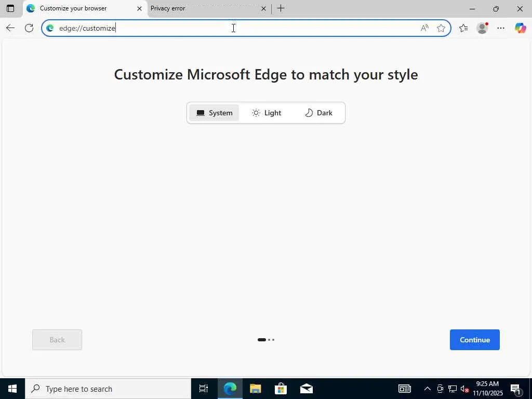Open the muted volume tray icon

click(464, 389)
